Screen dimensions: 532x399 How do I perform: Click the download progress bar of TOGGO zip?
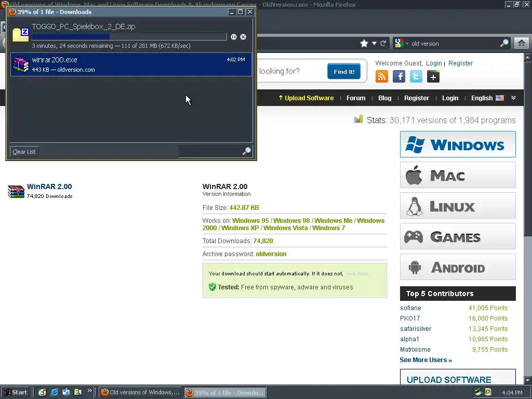(129, 37)
